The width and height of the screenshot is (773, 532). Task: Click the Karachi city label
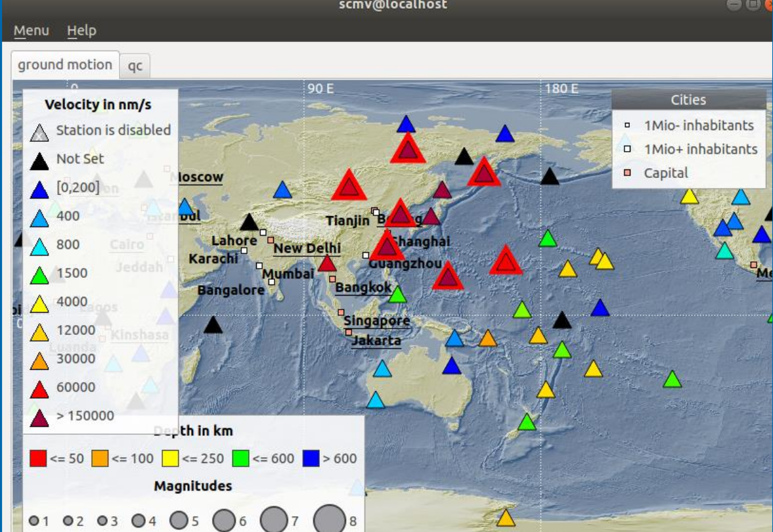pyautogui.click(x=213, y=258)
